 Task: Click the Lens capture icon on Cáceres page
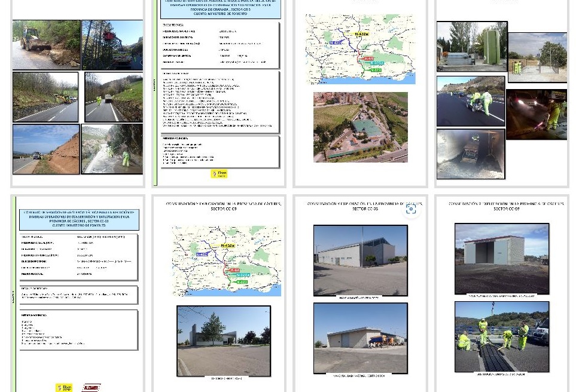410,209
